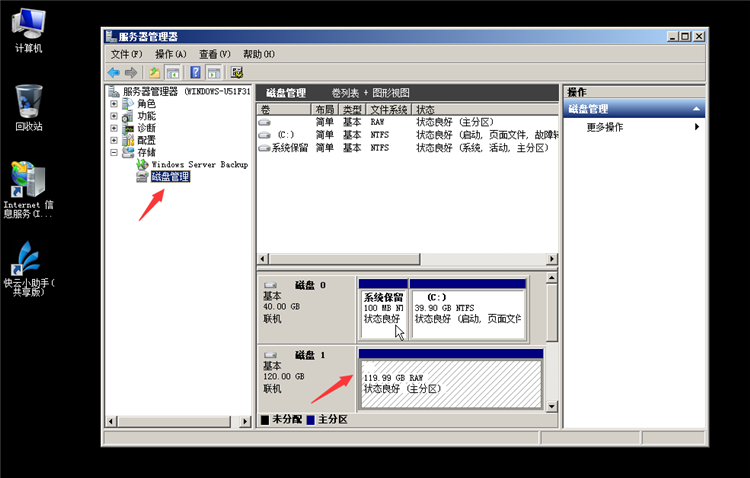
Task: Click the settings toolbar icon with checkmark
Action: click(x=238, y=72)
